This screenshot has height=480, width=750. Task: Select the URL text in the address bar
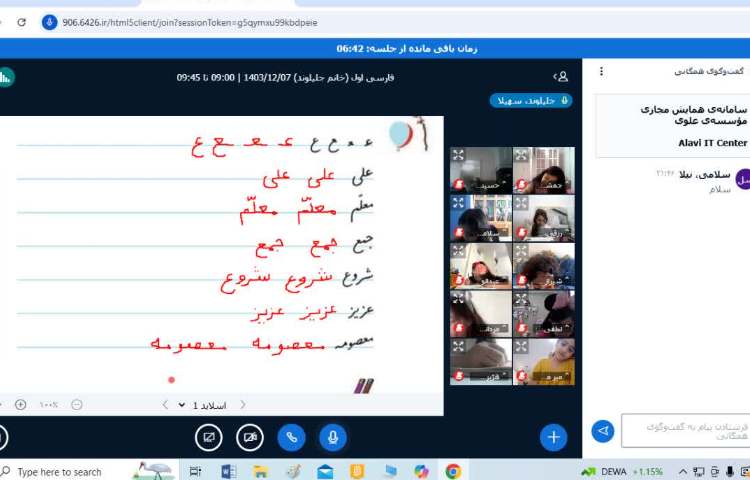pyautogui.click(x=190, y=22)
